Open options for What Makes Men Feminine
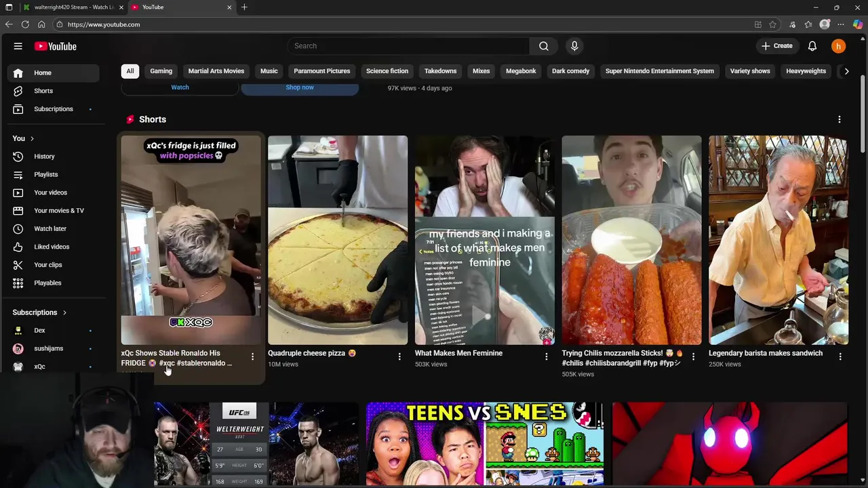Screen dimensions: 868x488 (547, 357)
